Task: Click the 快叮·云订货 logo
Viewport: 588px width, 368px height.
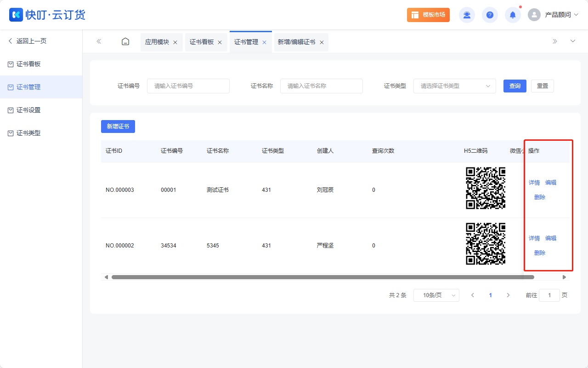Action: pos(47,15)
